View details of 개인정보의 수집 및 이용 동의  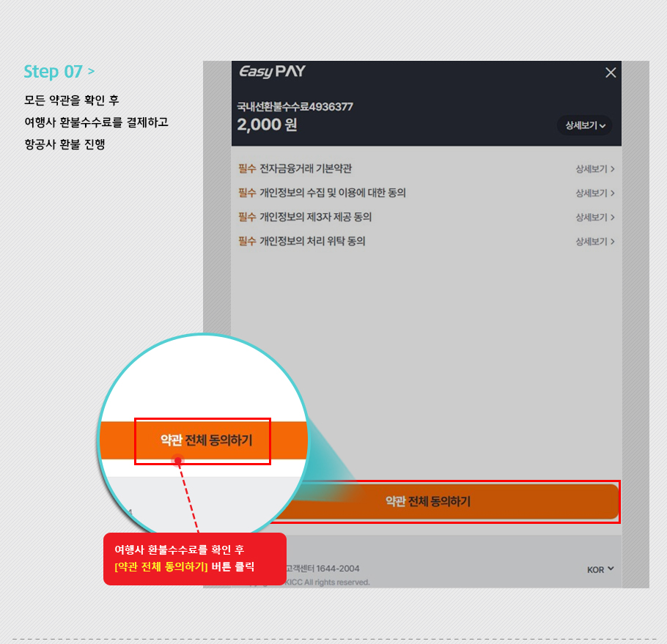594,193
